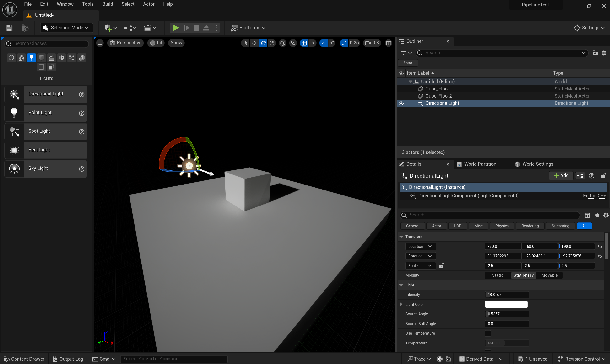
Task: Collapse the Untitled (Editor) tree node
Action: [410, 82]
